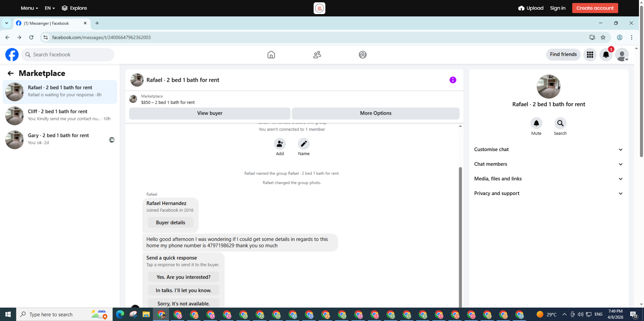Open the Chrome three-dot menu
The height and width of the screenshot is (321, 644).
632,38
